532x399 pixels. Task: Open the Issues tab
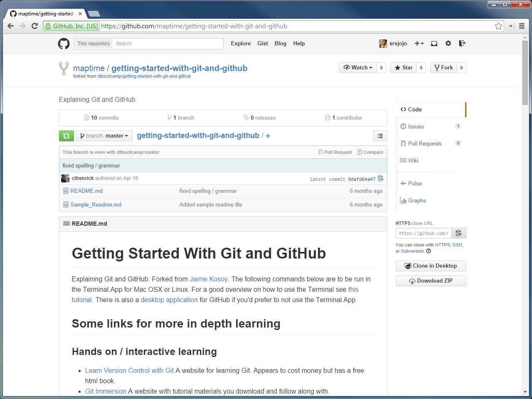point(431,126)
